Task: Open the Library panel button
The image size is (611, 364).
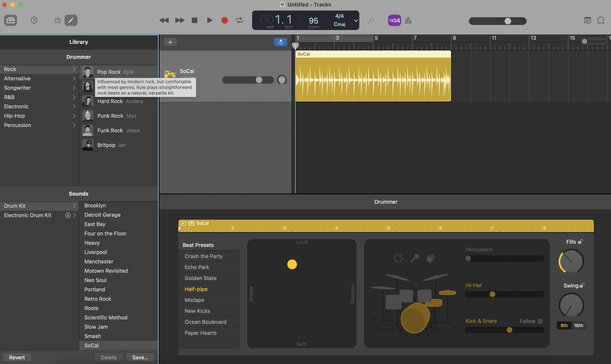Action: coord(11,20)
